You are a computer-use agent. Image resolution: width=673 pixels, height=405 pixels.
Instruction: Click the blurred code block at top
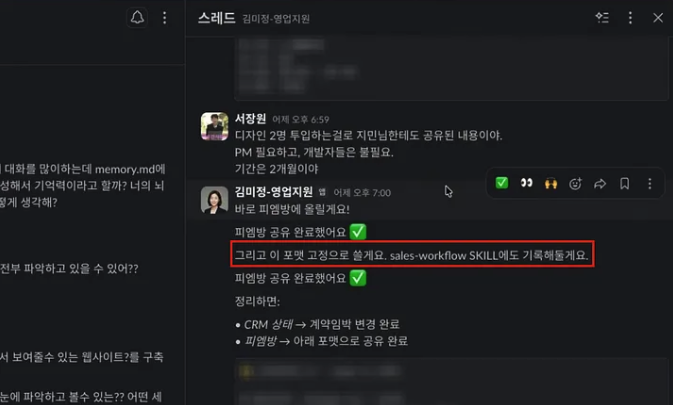coord(451,69)
